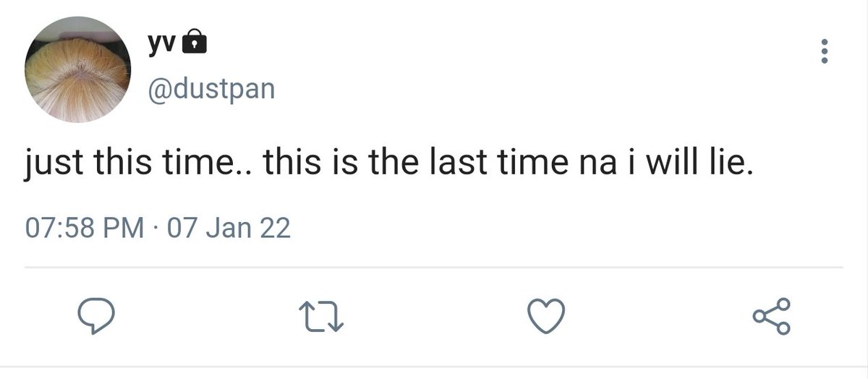Visit the @dustpan handle link
This screenshot has height=379, width=868.
coord(211,90)
